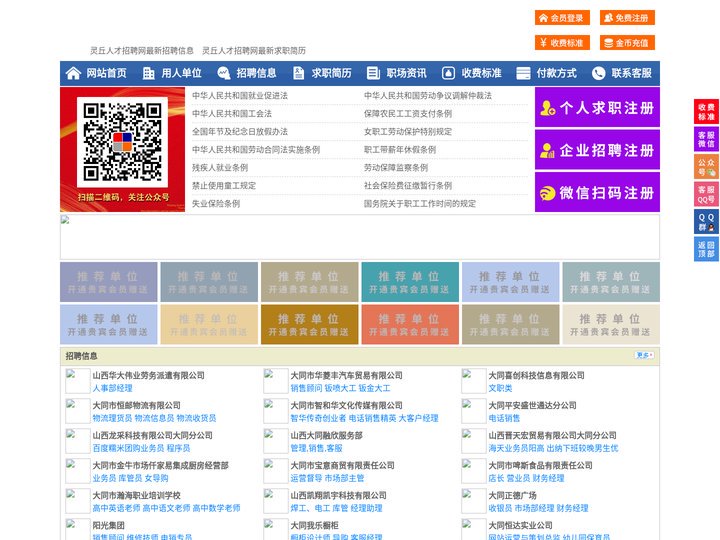Click the news icon for 职场资讯

[x=373, y=73]
